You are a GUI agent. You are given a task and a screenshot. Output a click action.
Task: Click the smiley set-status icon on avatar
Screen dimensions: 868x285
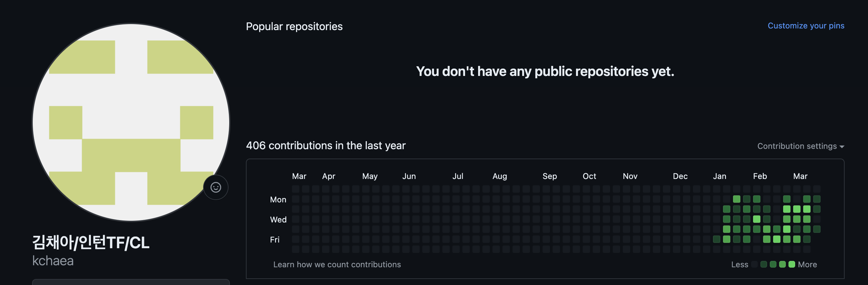tap(215, 187)
